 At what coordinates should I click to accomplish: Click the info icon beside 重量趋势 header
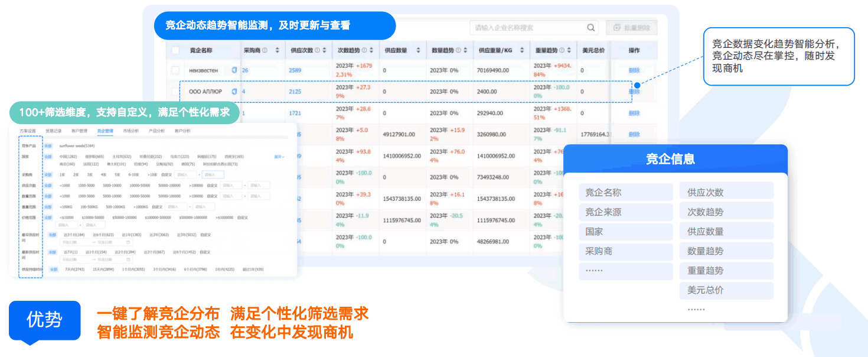pyautogui.click(x=562, y=51)
